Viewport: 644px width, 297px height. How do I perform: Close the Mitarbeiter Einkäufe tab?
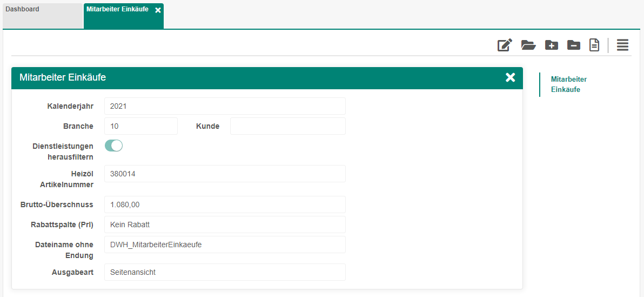tap(158, 10)
